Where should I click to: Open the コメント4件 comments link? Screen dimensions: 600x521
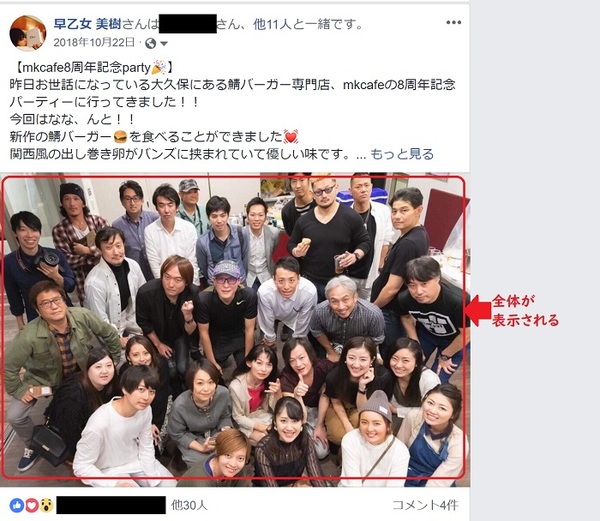coord(425,505)
